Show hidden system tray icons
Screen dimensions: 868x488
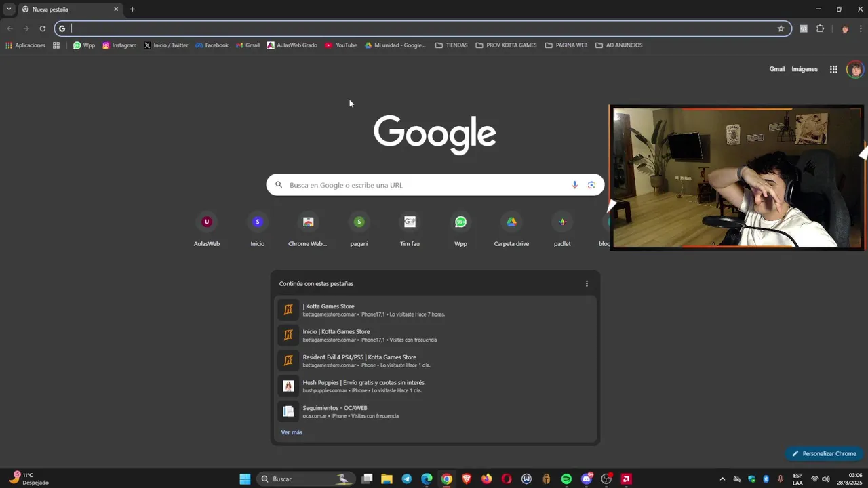722,479
